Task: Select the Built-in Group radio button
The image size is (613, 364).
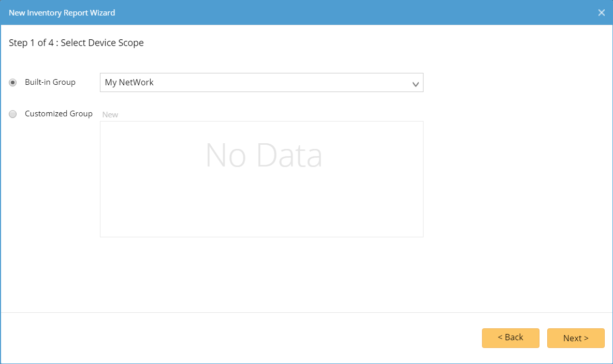Action: click(13, 83)
